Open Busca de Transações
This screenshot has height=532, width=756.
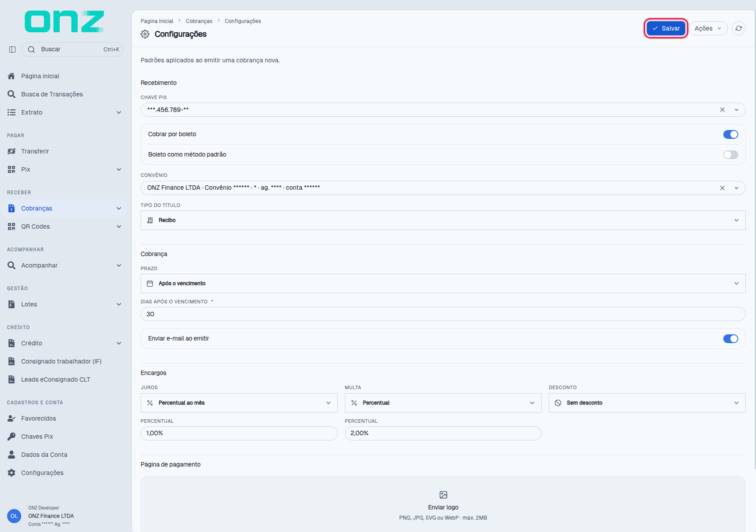coord(65,94)
